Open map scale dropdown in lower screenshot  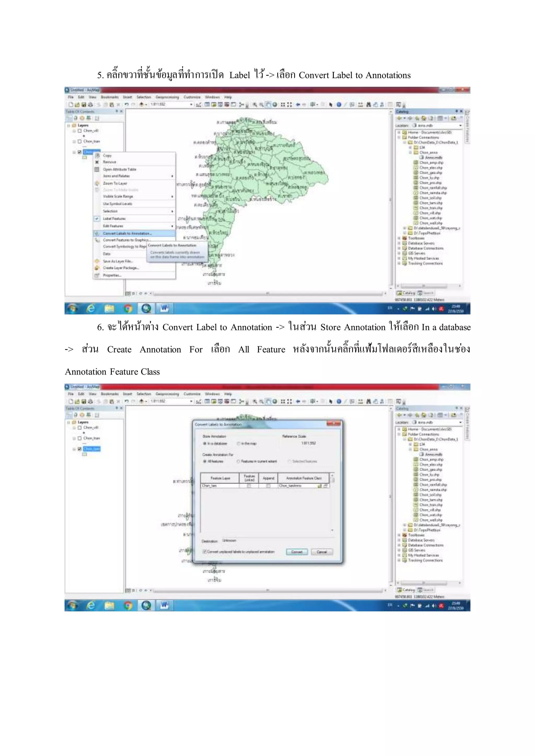pos(191,401)
